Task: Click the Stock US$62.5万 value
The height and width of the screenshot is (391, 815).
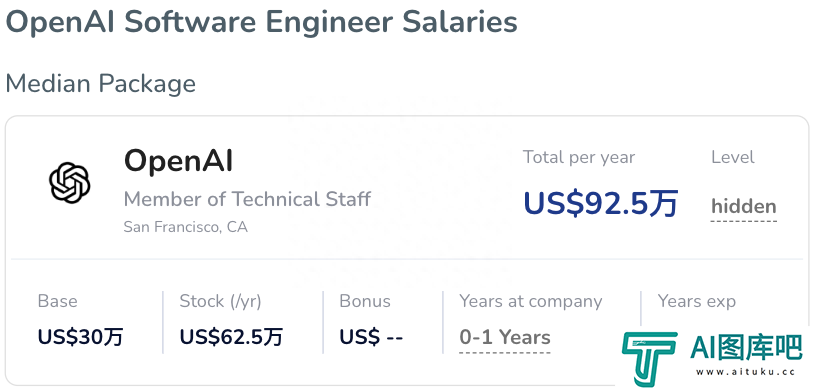Action: pyautogui.click(x=231, y=337)
